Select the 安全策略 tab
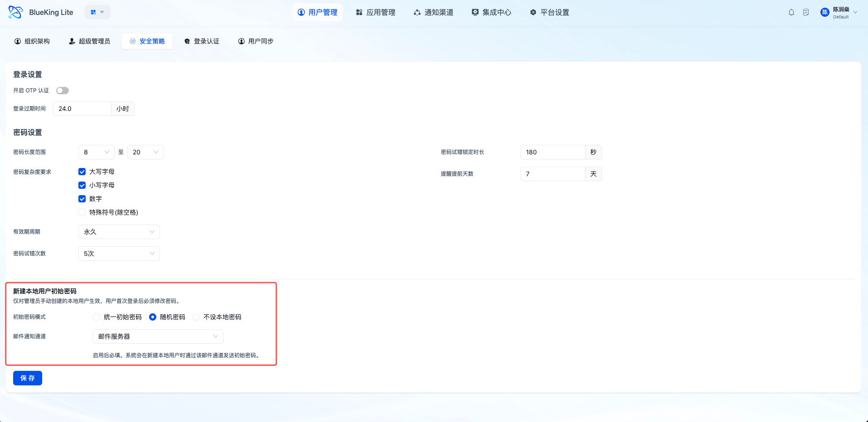This screenshot has height=422, width=868. (x=147, y=41)
